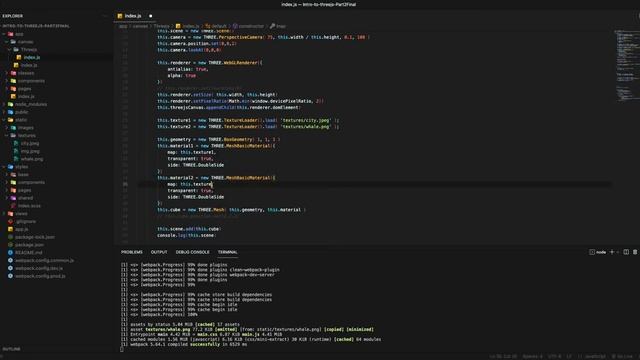Click the unsaved dot on index.js tab
This screenshot has width=640, height=360.
pos(151,16)
